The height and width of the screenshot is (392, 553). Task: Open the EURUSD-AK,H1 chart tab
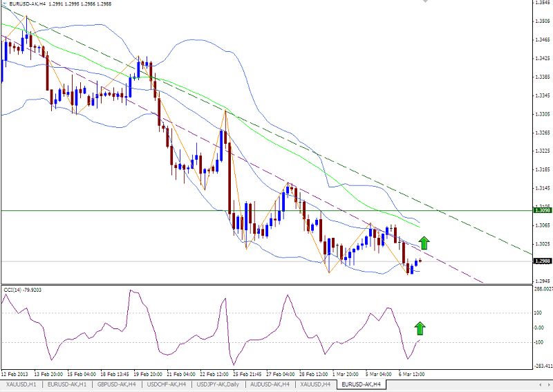pos(65,384)
